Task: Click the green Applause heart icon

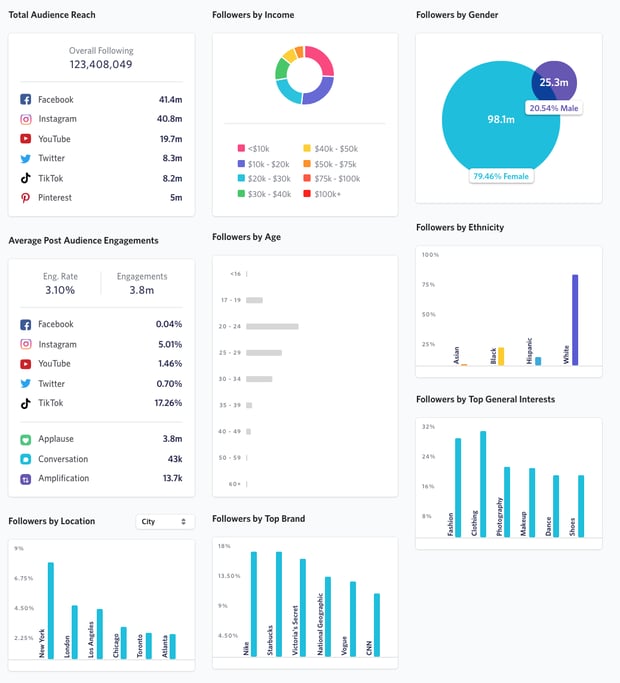Action: click(26, 440)
